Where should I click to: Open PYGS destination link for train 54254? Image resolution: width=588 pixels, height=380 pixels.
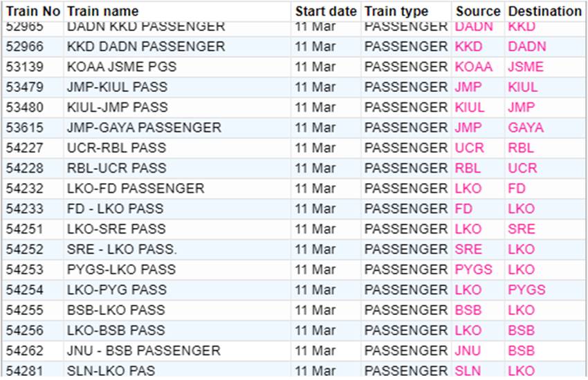click(x=526, y=289)
